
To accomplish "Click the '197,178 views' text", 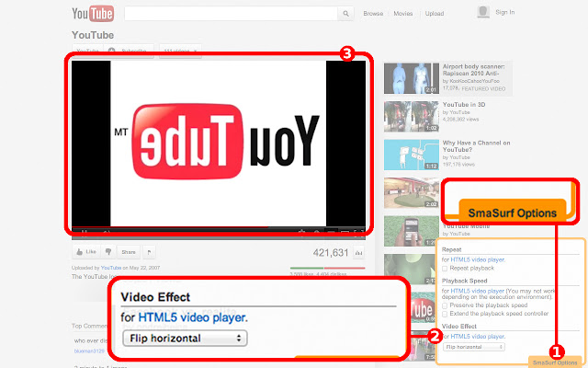I will click(458, 165).
